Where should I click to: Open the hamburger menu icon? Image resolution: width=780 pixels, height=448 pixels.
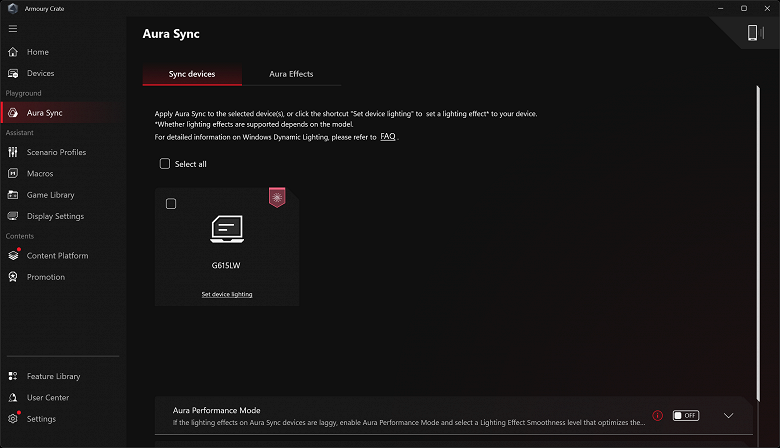[13, 29]
